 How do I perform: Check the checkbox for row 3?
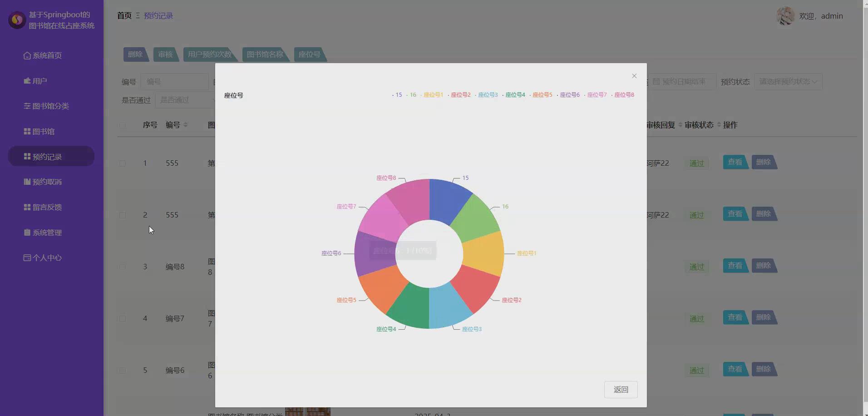coord(123,267)
